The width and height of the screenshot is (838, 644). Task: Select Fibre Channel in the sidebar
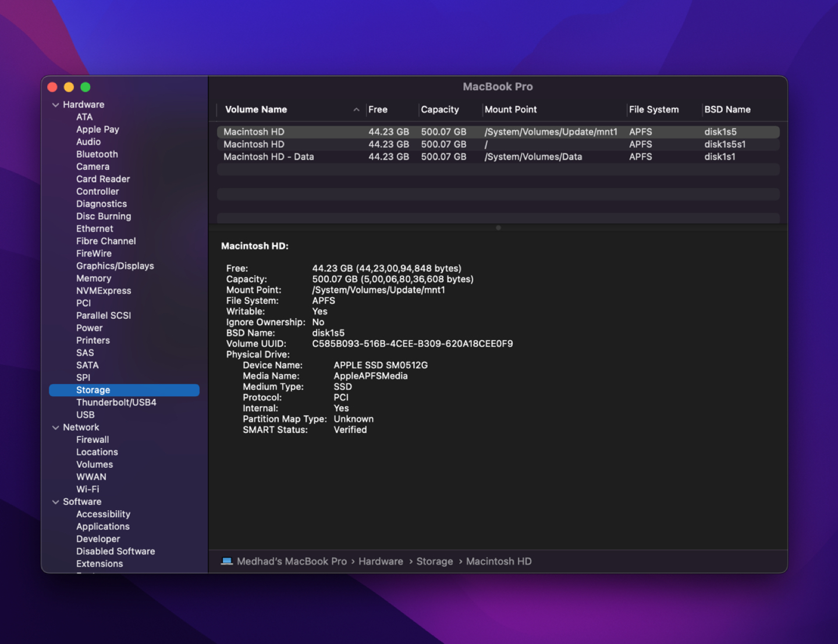click(x=106, y=241)
